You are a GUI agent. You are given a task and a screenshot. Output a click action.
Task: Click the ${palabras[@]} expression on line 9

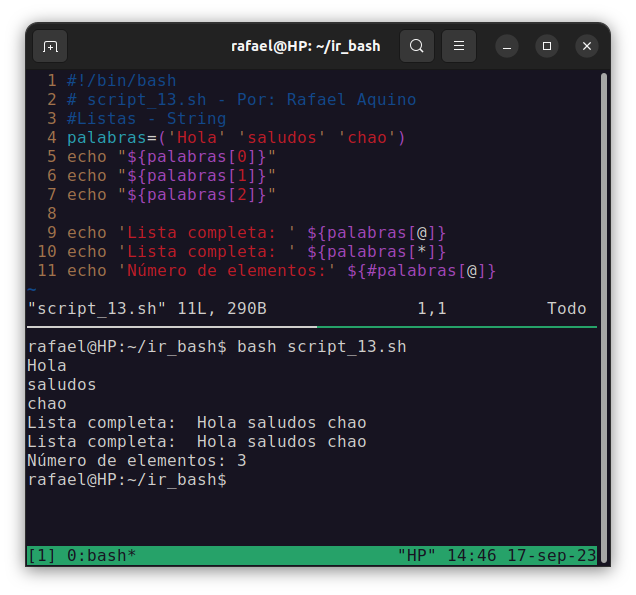point(376,232)
